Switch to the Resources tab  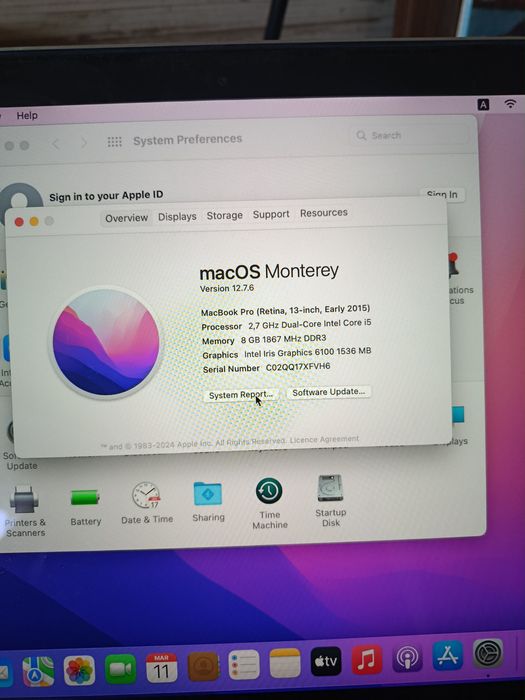324,213
